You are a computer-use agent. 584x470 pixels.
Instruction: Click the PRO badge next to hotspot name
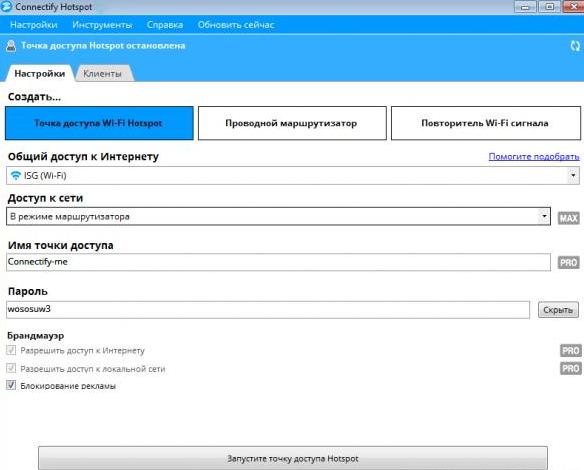click(x=568, y=263)
